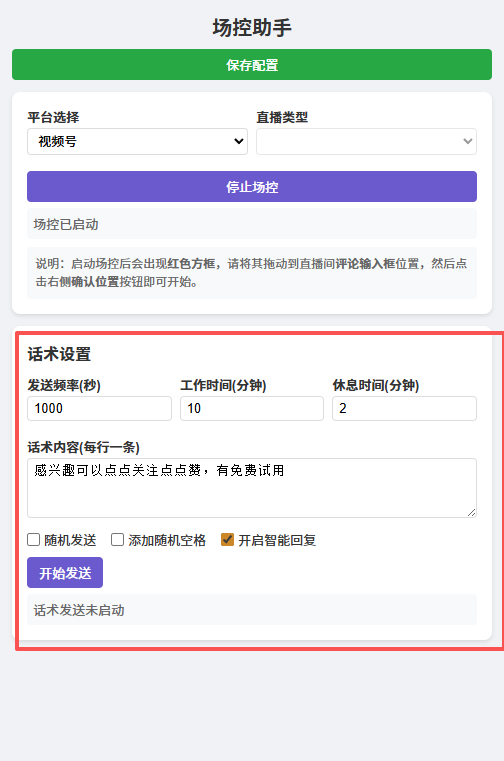This screenshot has height=761, width=504.
Task: Click the 场控已启动 status text
Action: coord(66,224)
